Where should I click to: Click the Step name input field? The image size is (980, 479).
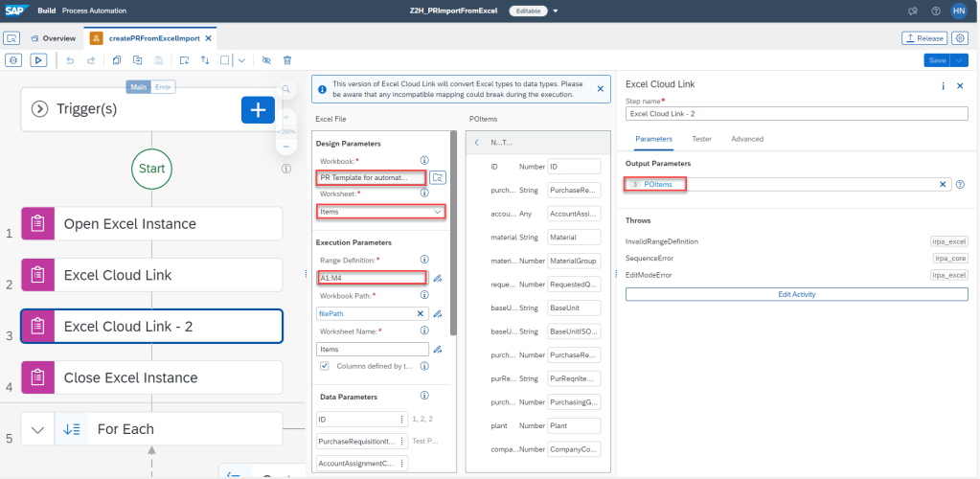tap(796, 113)
